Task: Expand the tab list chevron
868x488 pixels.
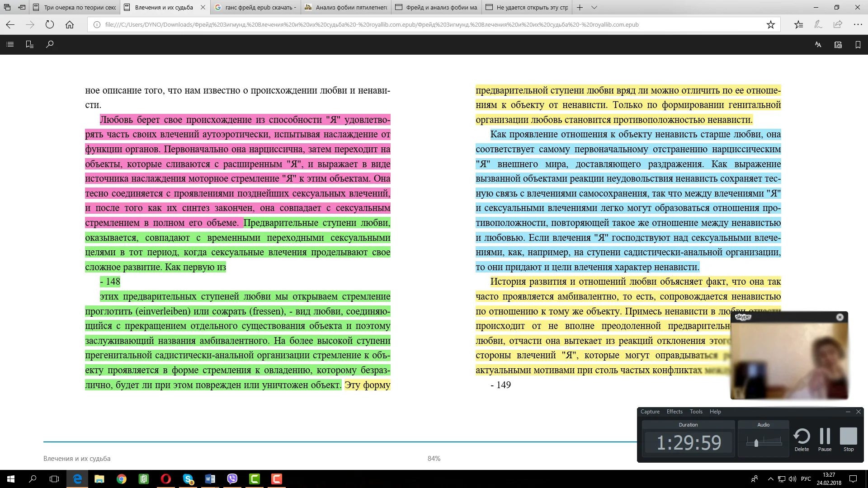Action: pos(594,7)
